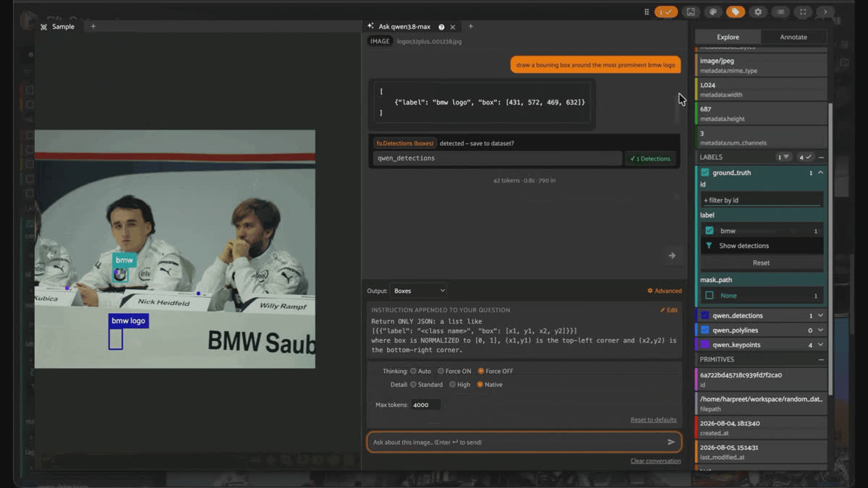Expand the qwen_detections label group
This screenshot has height=488, width=868.
pyautogui.click(x=820, y=316)
